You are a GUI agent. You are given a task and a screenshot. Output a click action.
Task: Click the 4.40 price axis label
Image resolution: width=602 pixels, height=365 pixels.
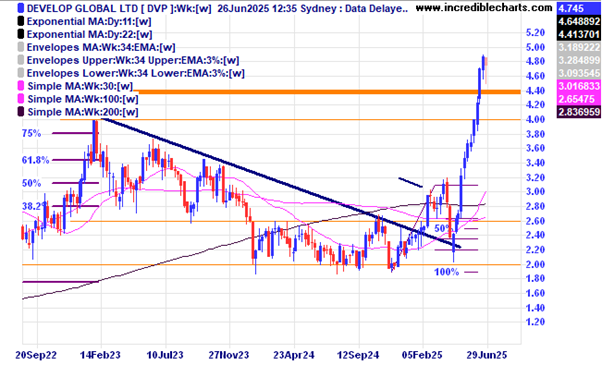[536, 91]
